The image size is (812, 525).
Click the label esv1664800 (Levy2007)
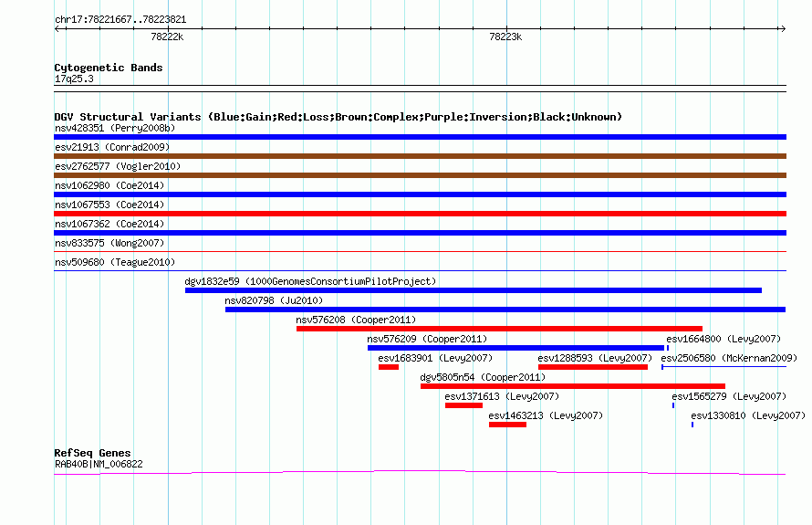pos(724,339)
